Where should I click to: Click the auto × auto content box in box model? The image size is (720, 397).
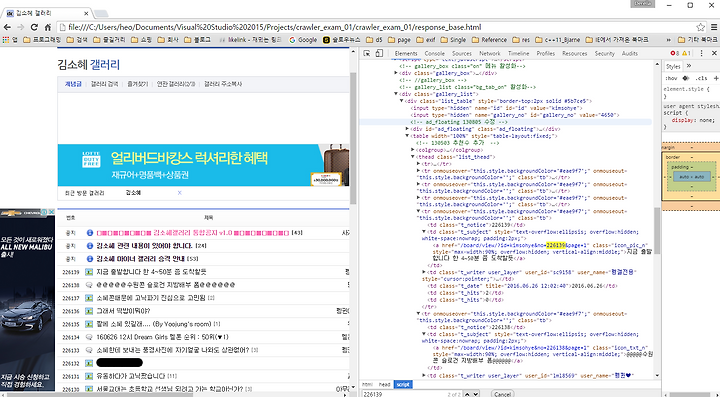[692, 177]
